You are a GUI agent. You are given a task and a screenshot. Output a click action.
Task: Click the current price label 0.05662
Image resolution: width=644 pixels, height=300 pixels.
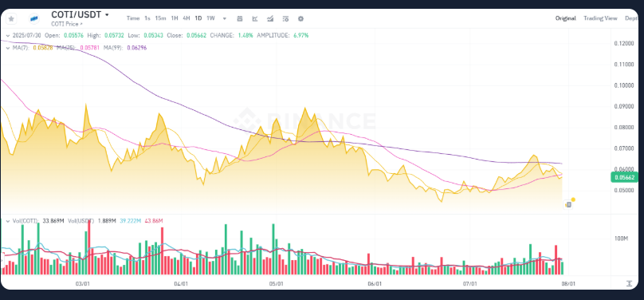625,178
